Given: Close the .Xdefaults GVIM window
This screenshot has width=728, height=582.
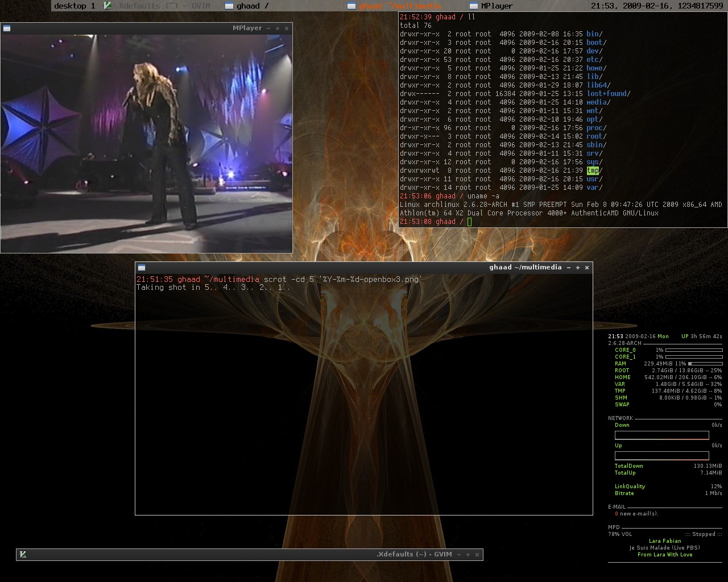Looking at the screenshot, I should tap(477, 555).
